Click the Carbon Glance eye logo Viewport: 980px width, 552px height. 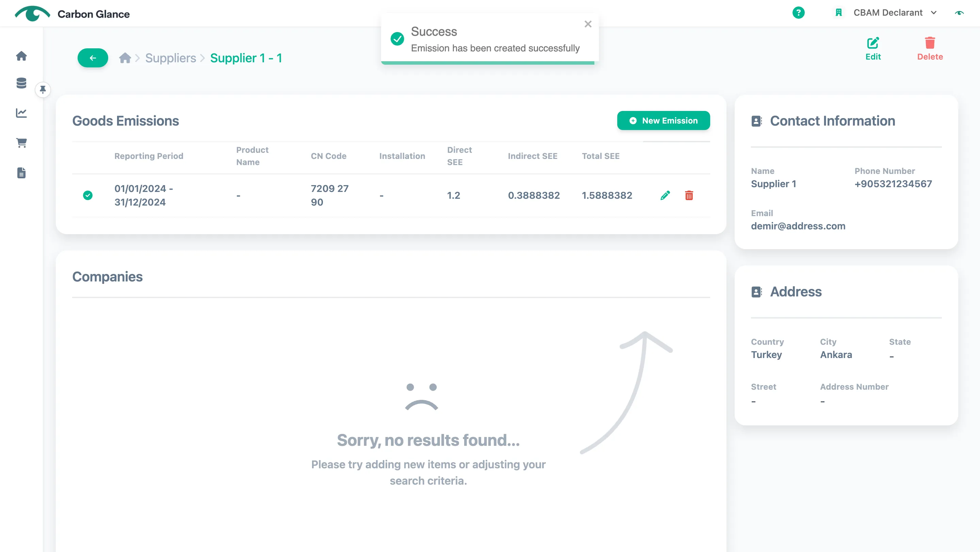coord(32,14)
